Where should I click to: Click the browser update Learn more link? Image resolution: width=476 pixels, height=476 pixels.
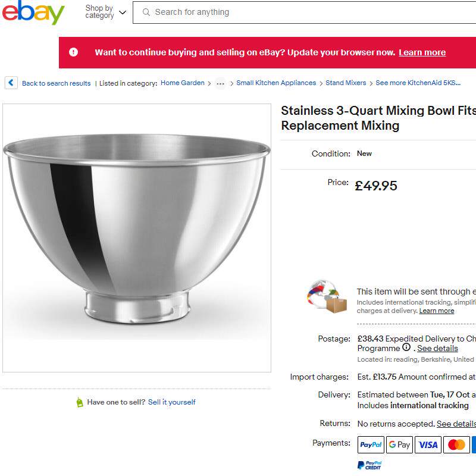422,52
